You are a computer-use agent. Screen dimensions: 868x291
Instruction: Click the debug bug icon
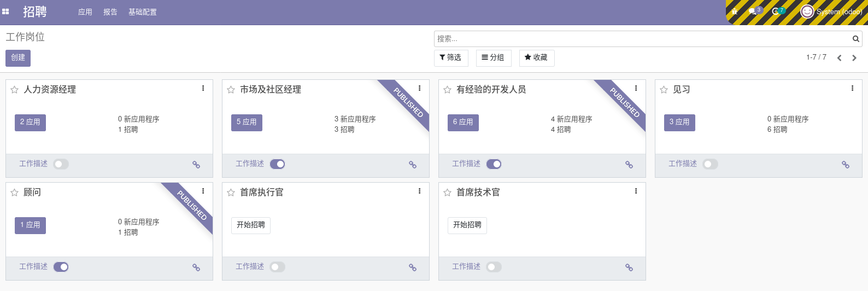click(x=735, y=11)
